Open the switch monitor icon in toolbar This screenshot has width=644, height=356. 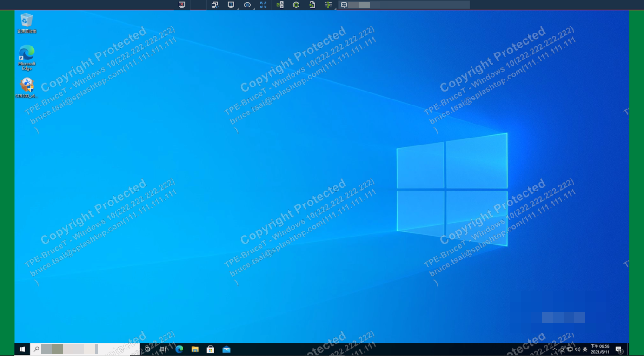pos(214,5)
